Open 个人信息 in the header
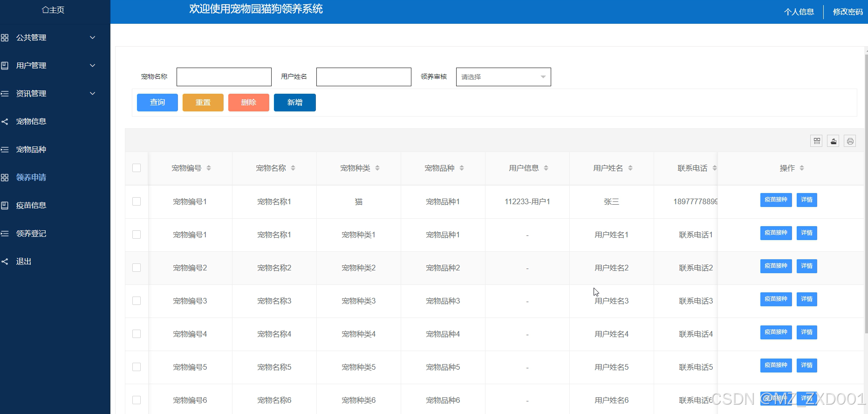The image size is (868, 414). click(x=799, y=12)
